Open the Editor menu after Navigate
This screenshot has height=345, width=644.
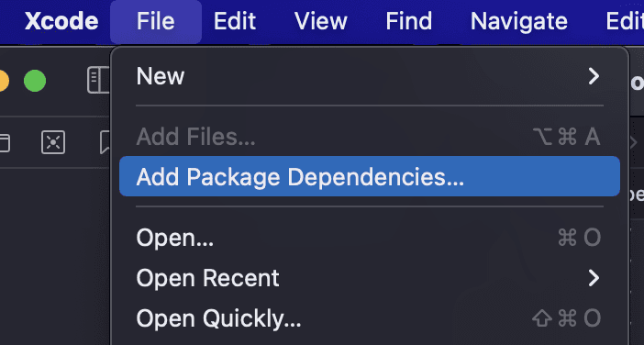coord(625,21)
